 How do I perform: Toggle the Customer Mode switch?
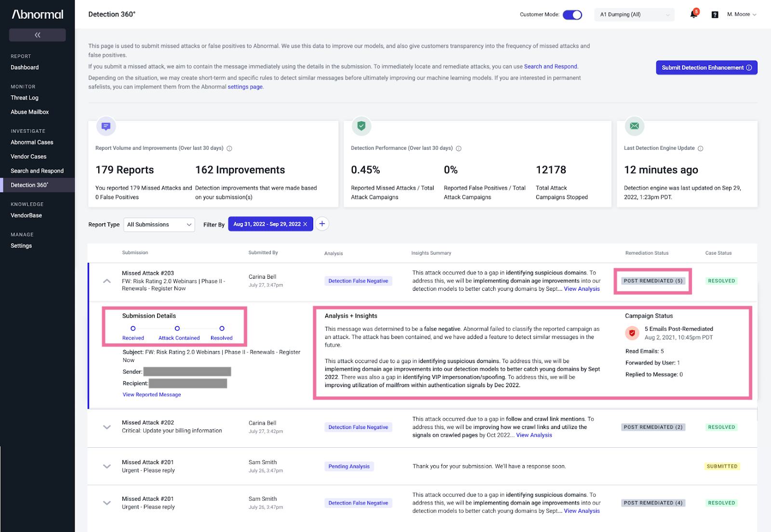coord(572,14)
